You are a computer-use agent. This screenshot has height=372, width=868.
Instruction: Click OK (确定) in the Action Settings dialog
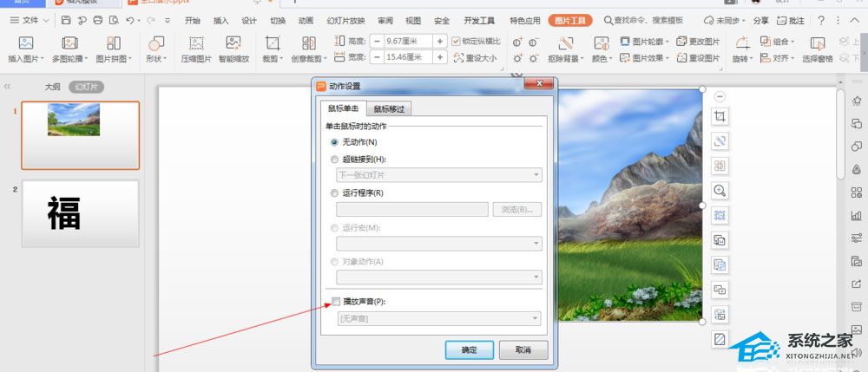(x=469, y=350)
